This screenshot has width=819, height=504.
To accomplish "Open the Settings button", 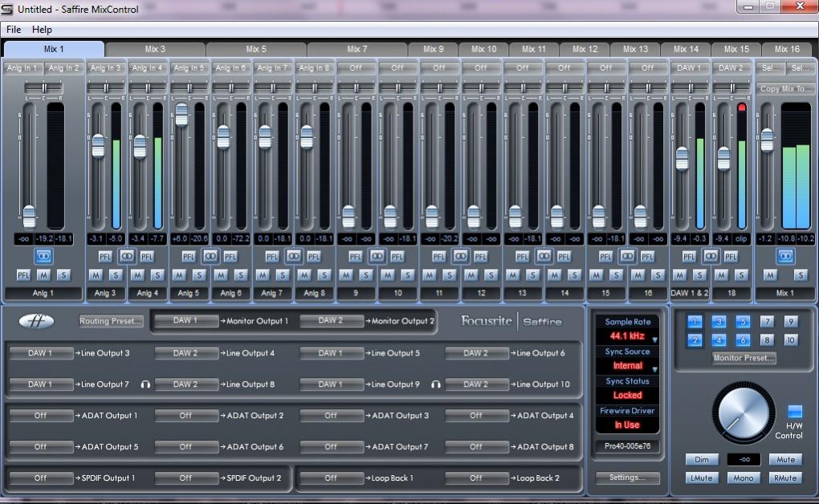I will pyautogui.click(x=627, y=478).
